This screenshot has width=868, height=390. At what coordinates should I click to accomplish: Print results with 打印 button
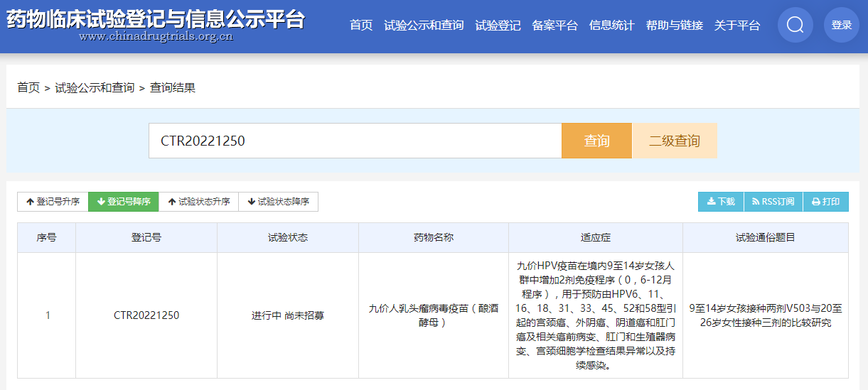826,202
